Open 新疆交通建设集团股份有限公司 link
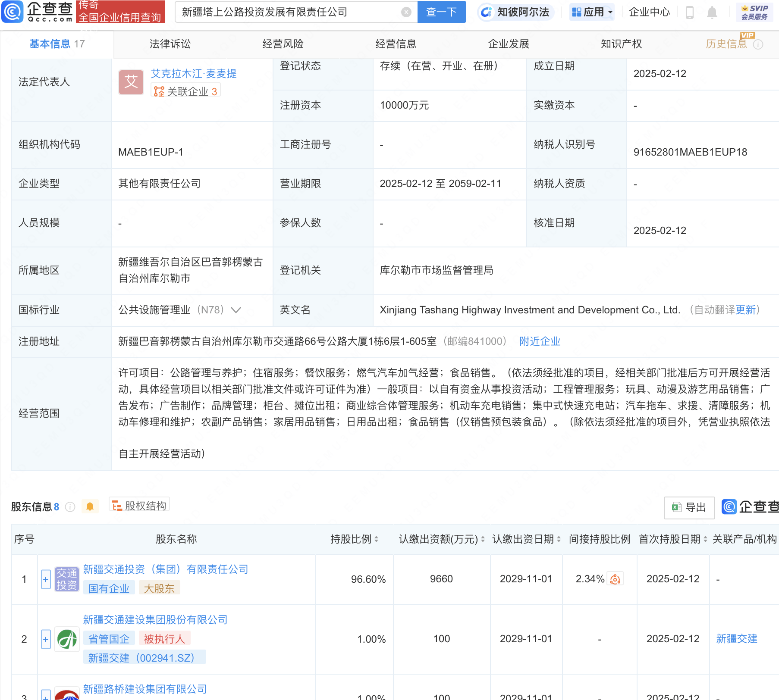Screen dimensions: 779x700 click(x=155, y=620)
